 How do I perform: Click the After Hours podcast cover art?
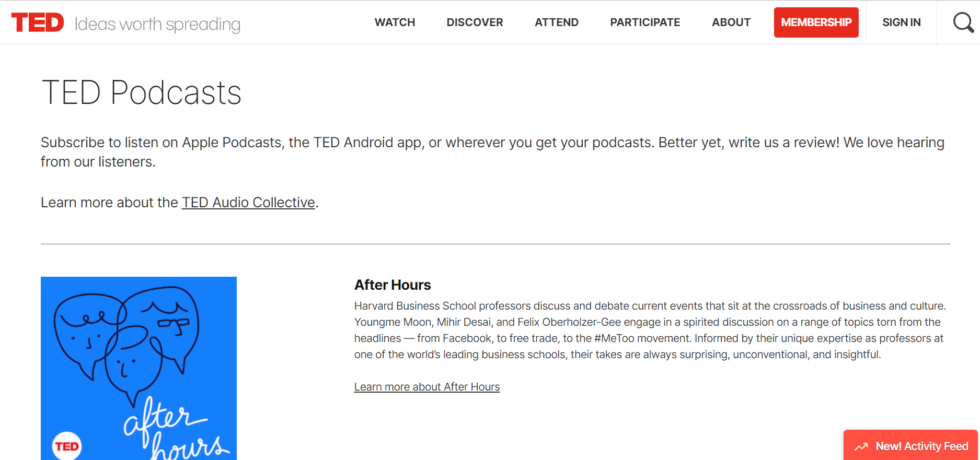(139, 368)
